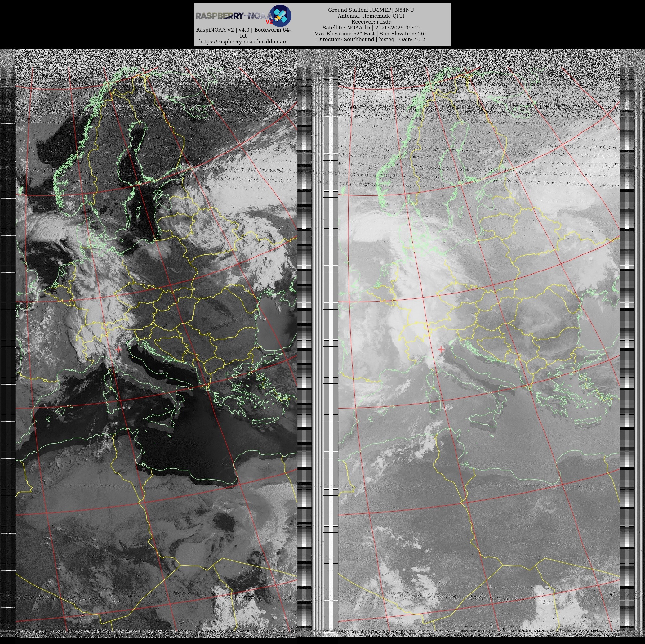Click the text 'Ground Station: IU4MEP|JN54NU'

point(371,10)
